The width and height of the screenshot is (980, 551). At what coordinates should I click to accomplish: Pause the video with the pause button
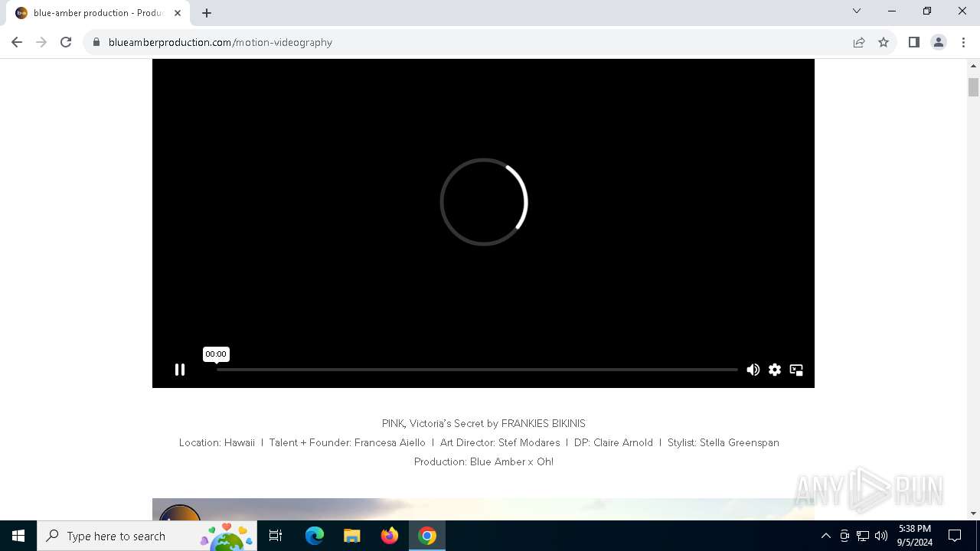point(180,370)
